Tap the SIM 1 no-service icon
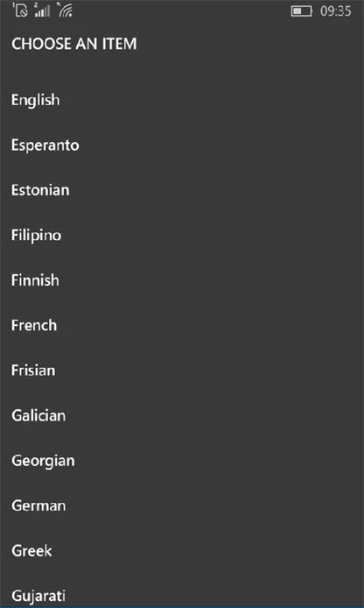 (x=20, y=11)
